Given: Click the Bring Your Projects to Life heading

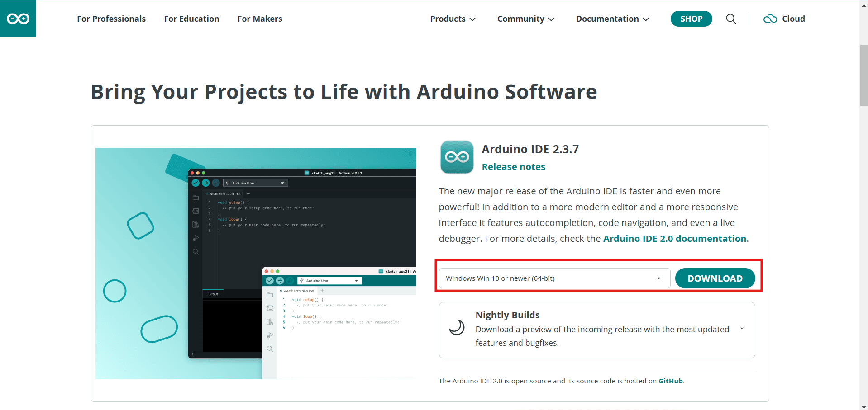Looking at the screenshot, I should 344,92.
